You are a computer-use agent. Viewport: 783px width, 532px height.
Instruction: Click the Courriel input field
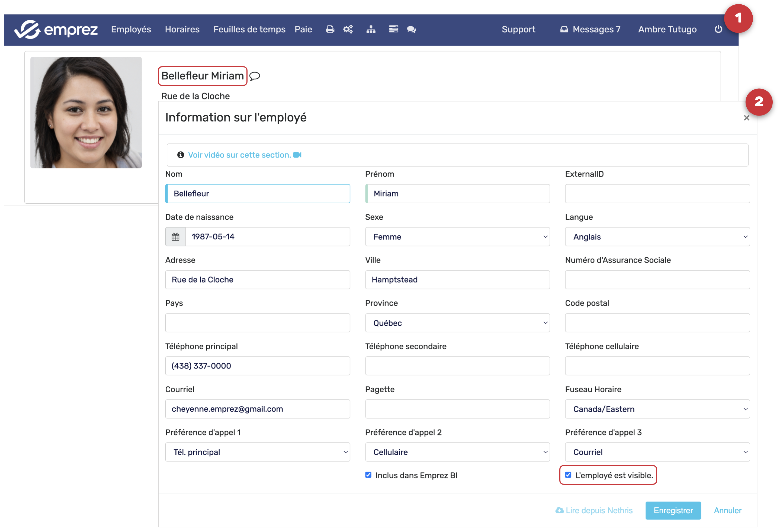click(x=257, y=409)
